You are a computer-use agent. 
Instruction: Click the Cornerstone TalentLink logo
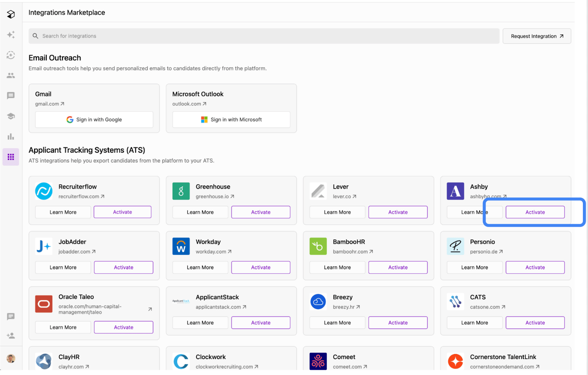455,361
